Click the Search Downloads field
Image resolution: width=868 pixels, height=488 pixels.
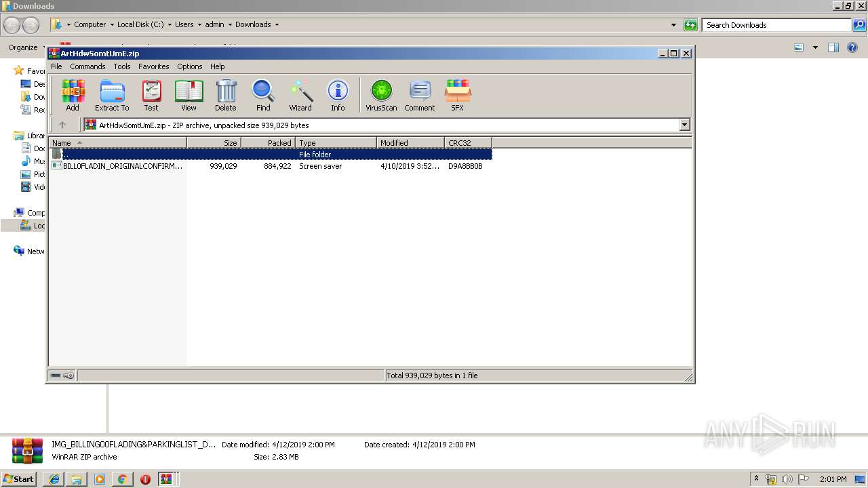click(777, 25)
